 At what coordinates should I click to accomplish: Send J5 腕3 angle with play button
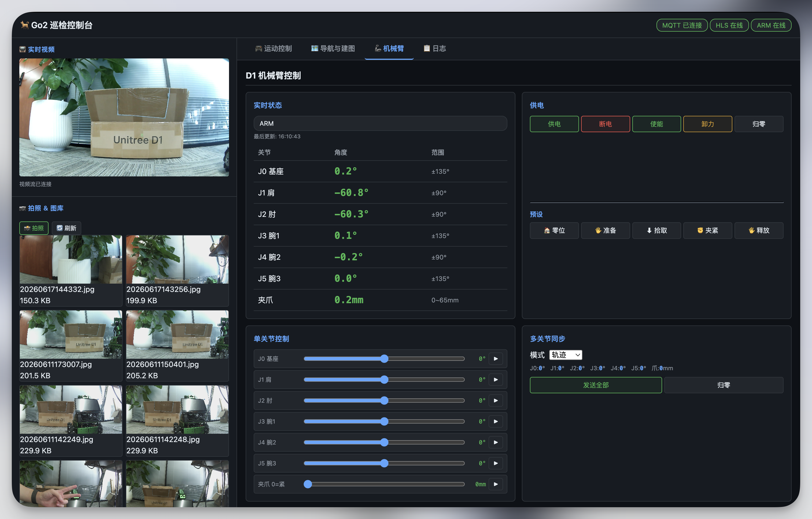coord(495,463)
